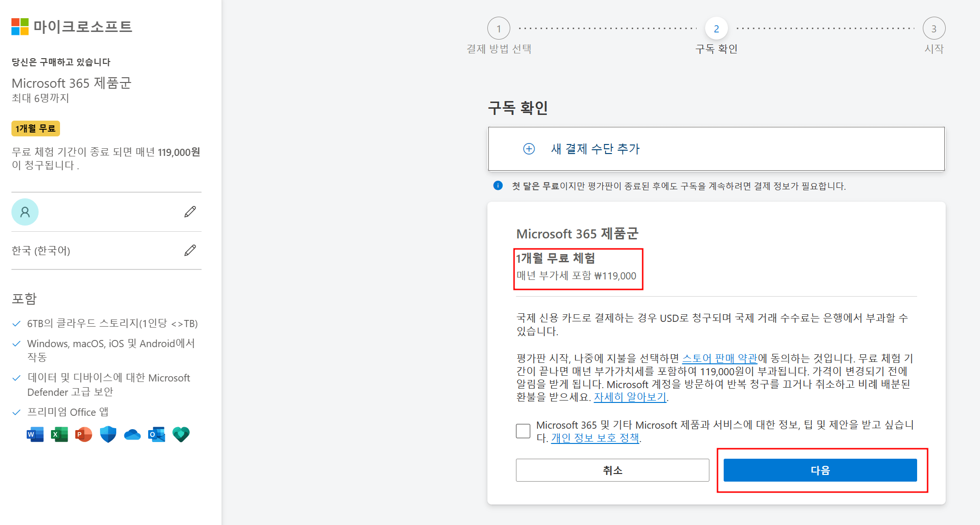The width and height of the screenshot is (980, 525).
Task: Click the blue info icon under payment box
Action: coord(498,185)
